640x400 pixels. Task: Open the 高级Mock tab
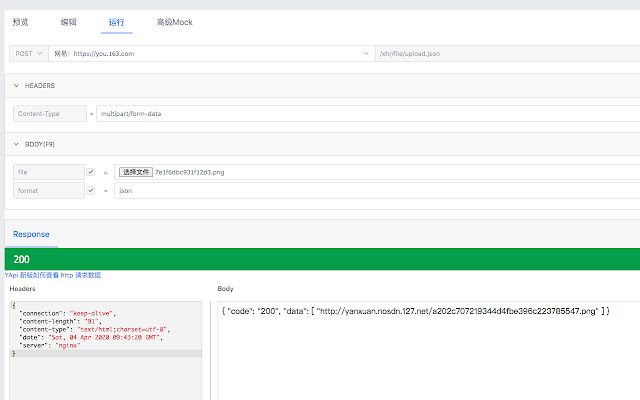(x=174, y=22)
